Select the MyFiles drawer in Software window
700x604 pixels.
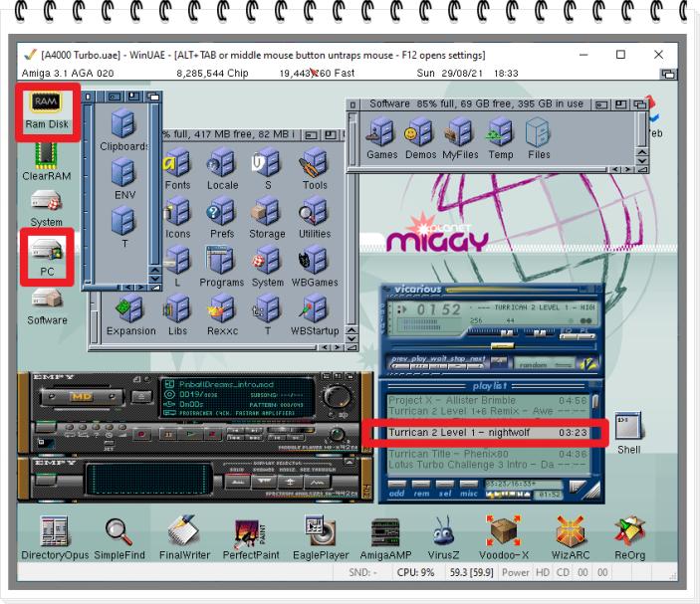point(460,138)
